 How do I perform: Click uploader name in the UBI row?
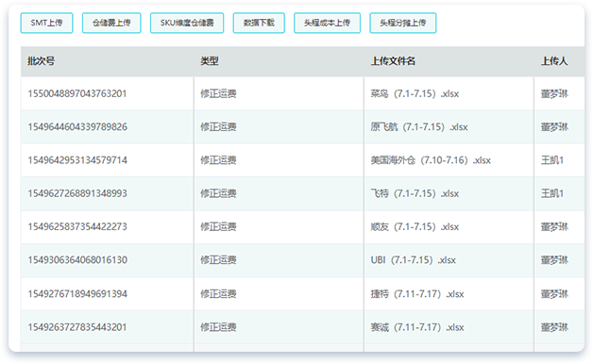click(x=554, y=259)
